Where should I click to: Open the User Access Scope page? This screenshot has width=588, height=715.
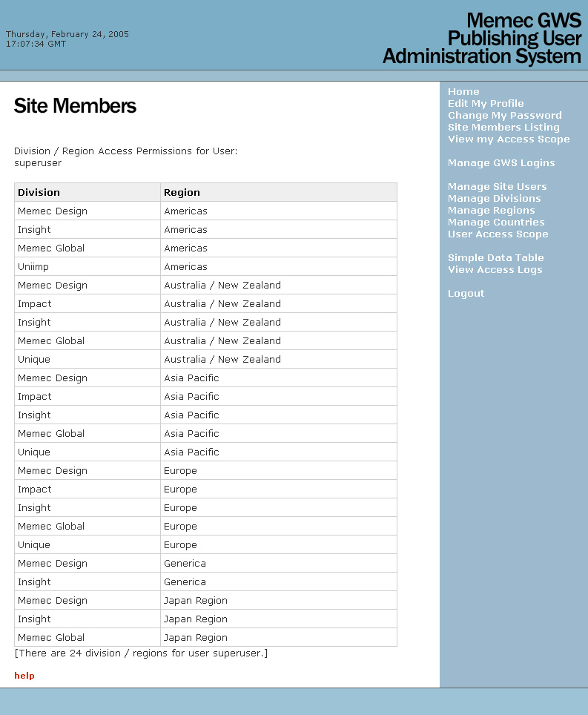coord(498,234)
